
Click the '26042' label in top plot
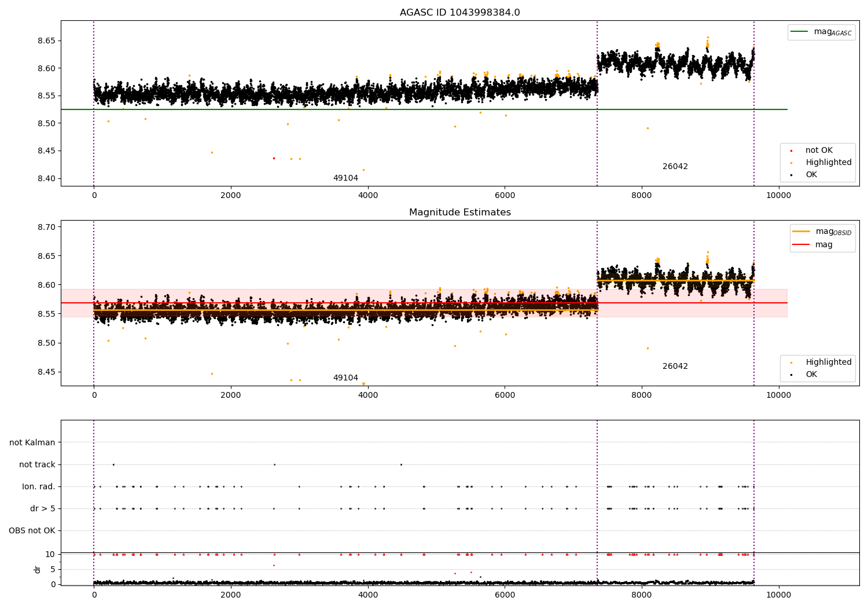click(675, 167)
